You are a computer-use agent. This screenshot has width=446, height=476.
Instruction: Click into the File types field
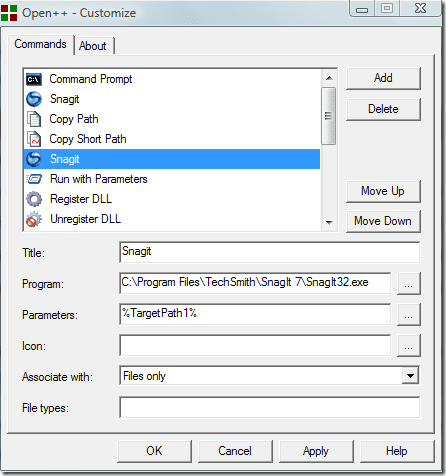click(x=270, y=407)
